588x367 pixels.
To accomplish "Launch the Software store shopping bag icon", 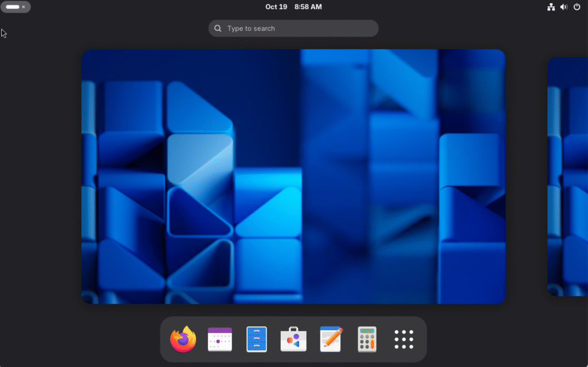I will 293,339.
